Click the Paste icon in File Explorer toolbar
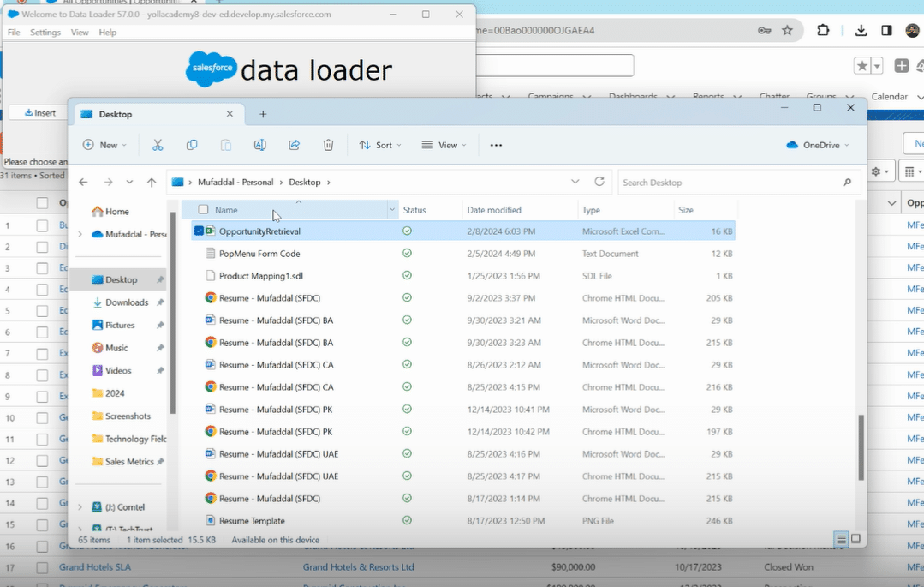 [x=226, y=145]
